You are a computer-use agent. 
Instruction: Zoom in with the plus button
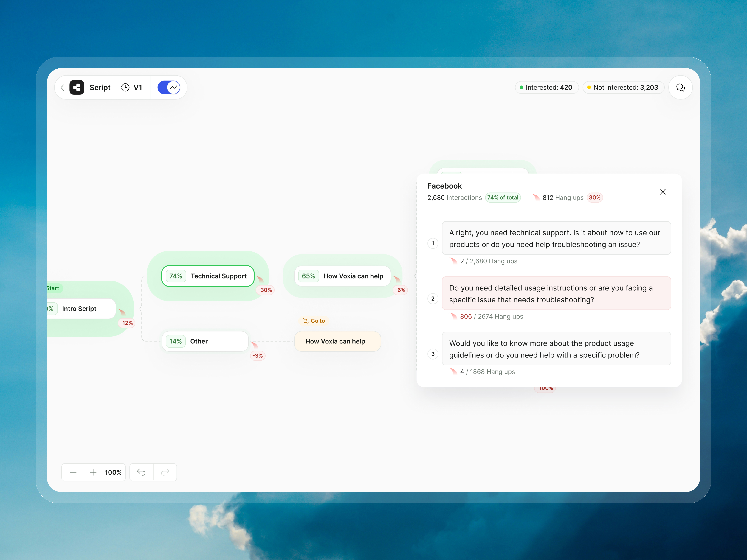(93, 472)
